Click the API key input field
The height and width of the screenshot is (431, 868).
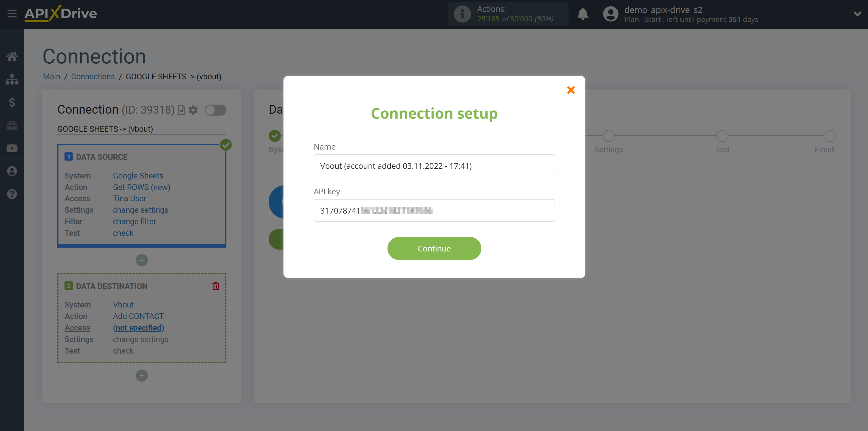click(x=434, y=211)
